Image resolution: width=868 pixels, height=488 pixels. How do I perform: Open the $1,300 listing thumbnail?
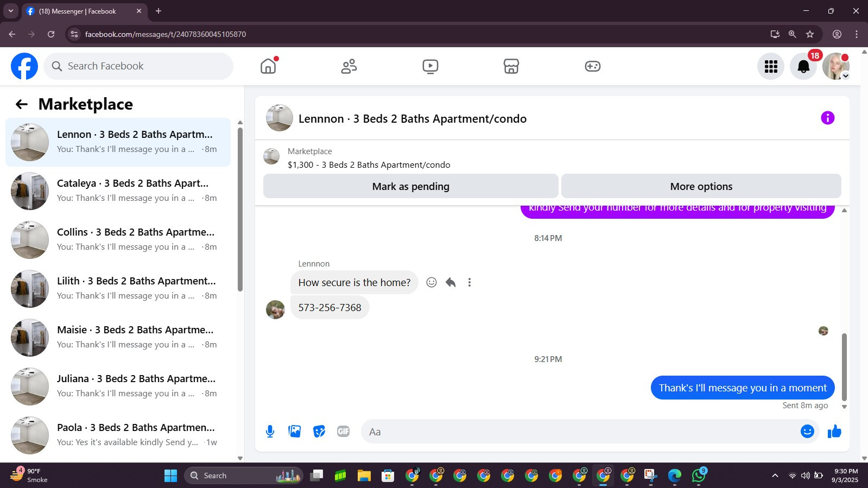point(271,156)
